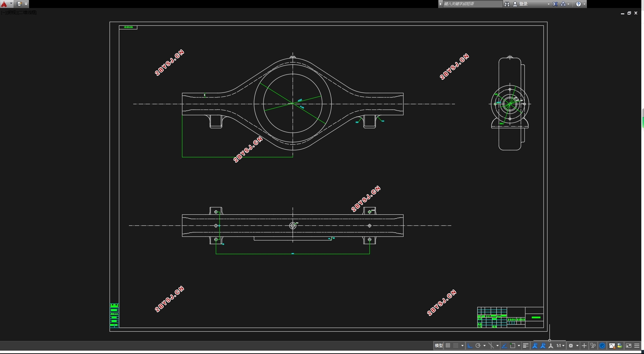Click the Save As quick access icon
644x354 pixels.
click(x=19, y=4)
